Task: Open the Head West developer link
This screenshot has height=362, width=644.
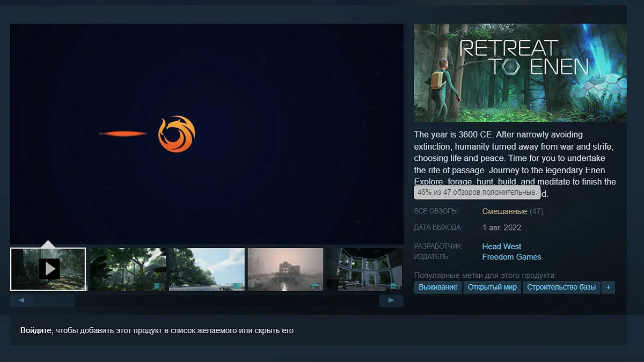Action: [502, 246]
